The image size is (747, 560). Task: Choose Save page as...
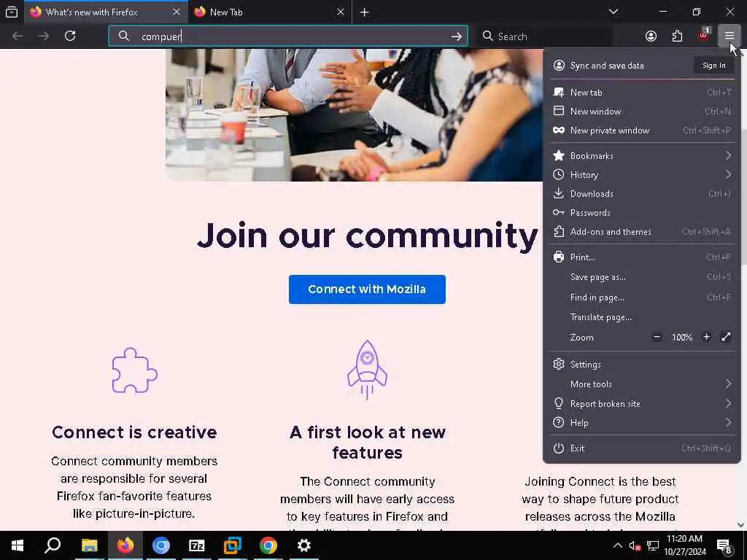click(642, 277)
